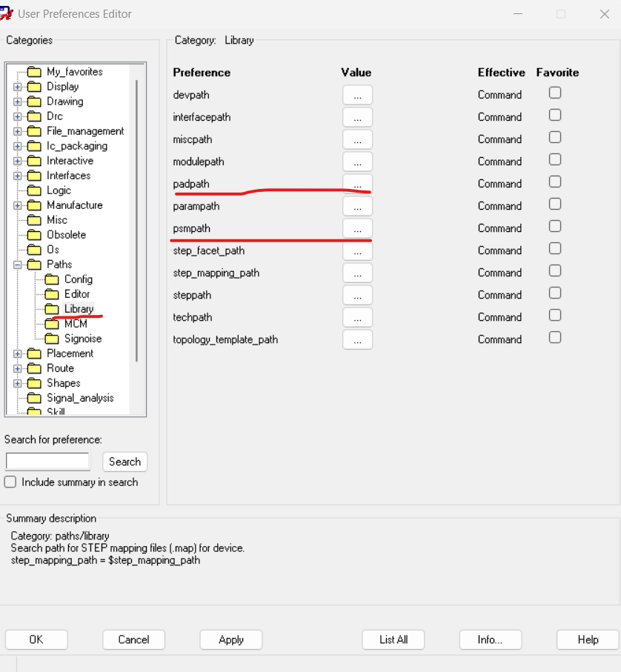
Task: Enable Include summary in search
Action: coord(10,482)
